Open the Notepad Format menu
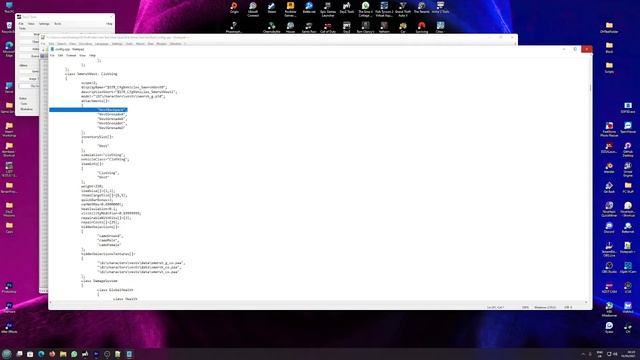The height and width of the screenshot is (360, 640). (71, 56)
